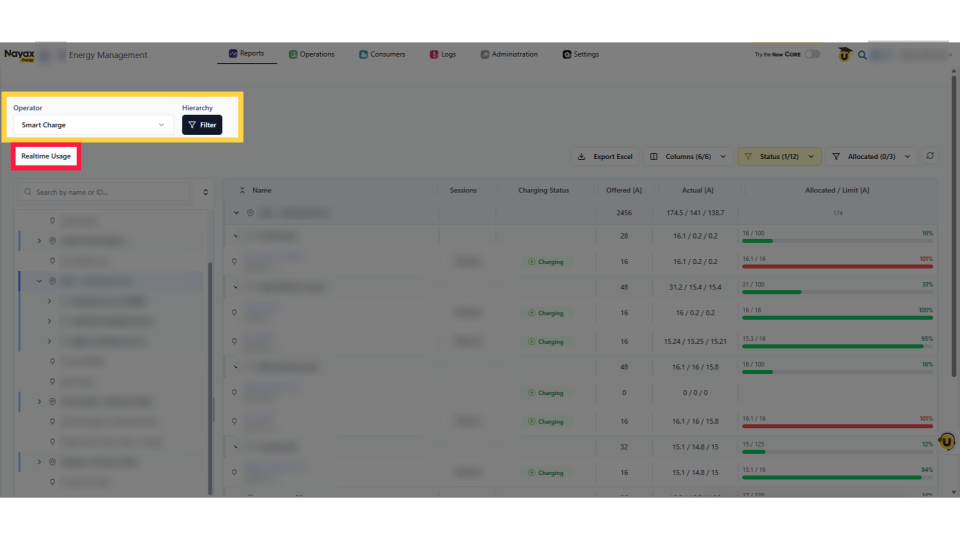960x540 pixels.
Task: Click the Search by name or ID field
Action: [110, 192]
